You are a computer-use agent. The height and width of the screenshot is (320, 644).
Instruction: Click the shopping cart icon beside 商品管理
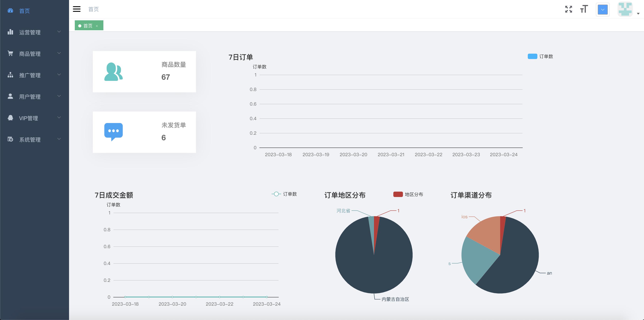point(10,53)
